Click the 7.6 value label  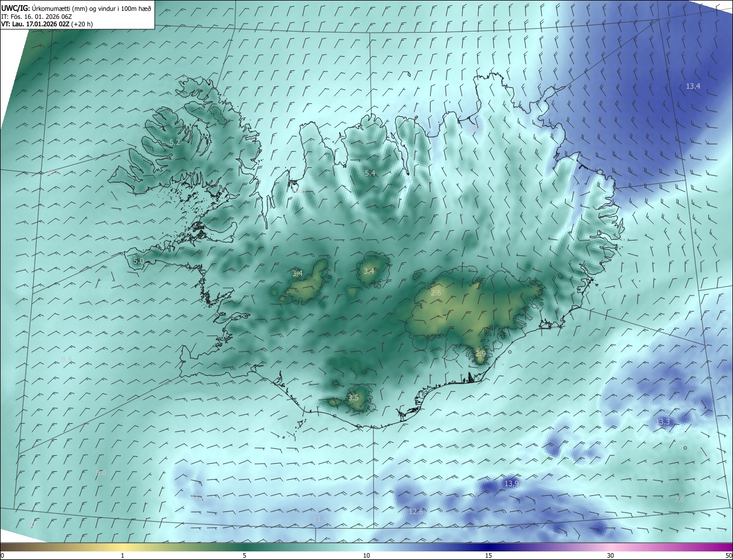pyautogui.click(x=679, y=500)
